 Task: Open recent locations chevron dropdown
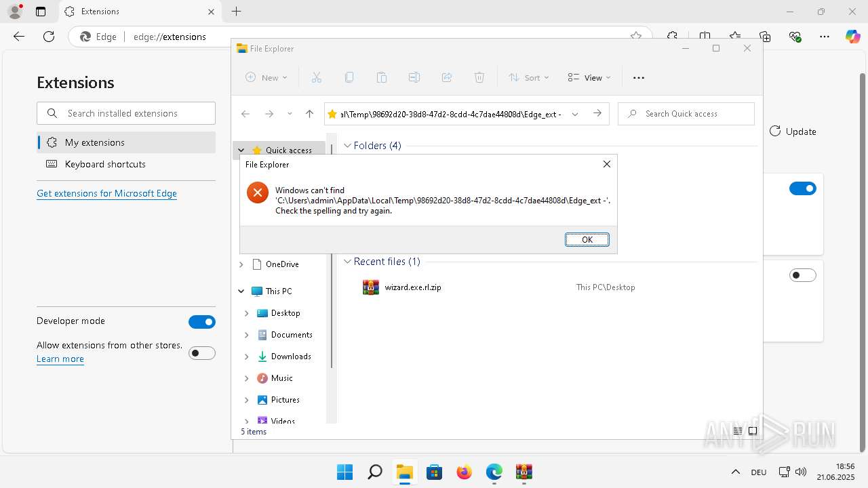(290, 114)
